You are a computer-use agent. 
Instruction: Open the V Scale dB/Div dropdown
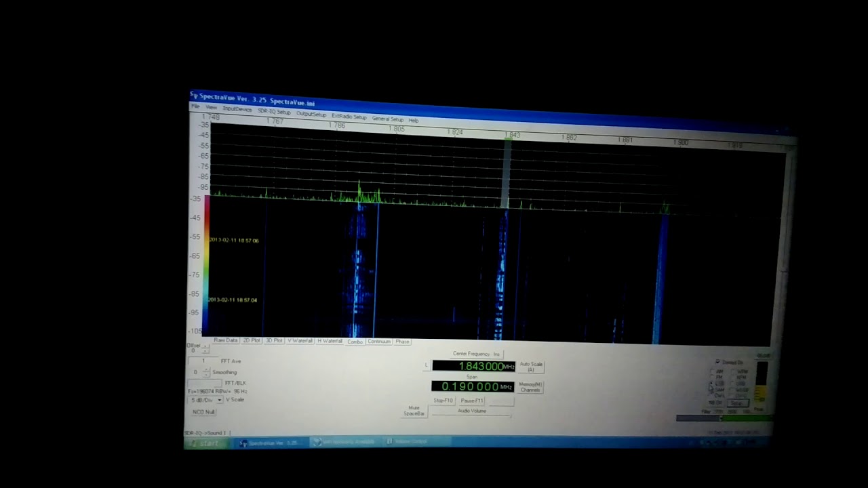pyautogui.click(x=219, y=400)
